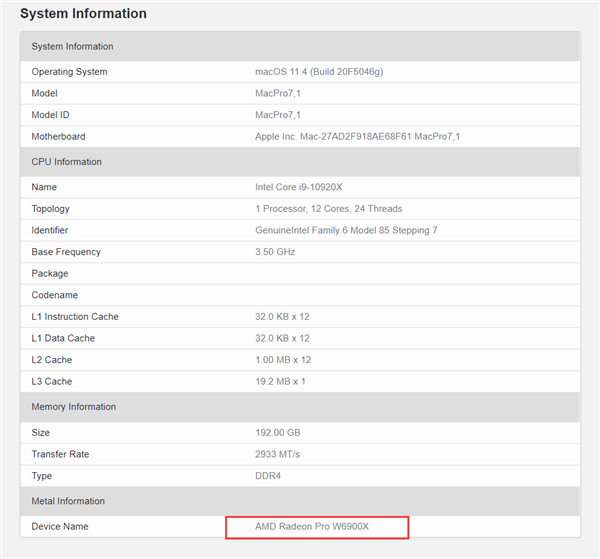Click the Package row label
The image size is (600, 559).
tap(50, 273)
